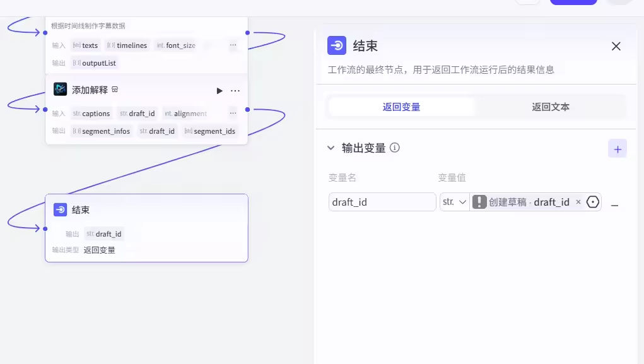This screenshot has width=644, height=364.
Task: Add a new output variable with plus
Action: (x=617, y=149)
